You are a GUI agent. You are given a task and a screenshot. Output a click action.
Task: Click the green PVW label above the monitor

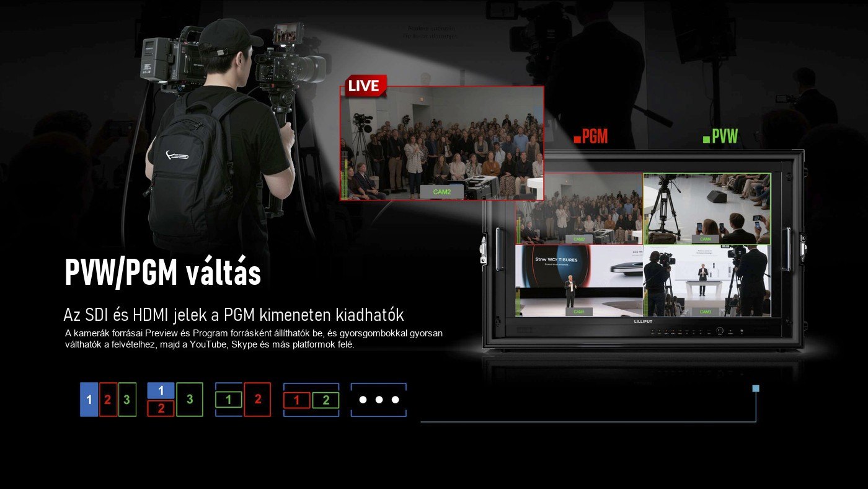point(720,137)
